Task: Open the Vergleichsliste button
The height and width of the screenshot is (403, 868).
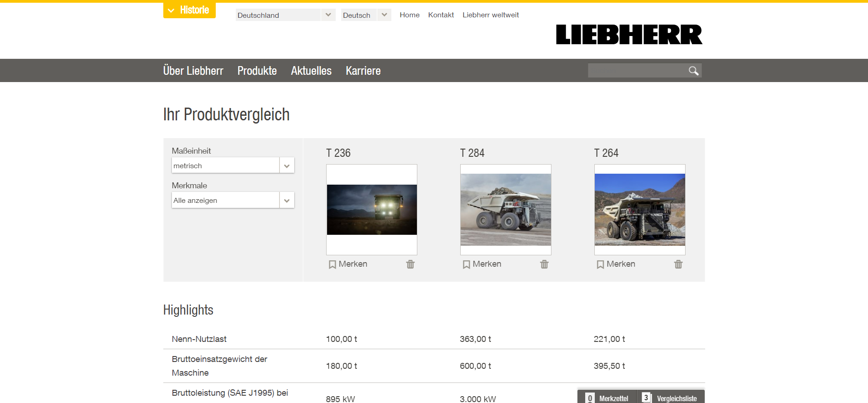Action: point(670,398)
